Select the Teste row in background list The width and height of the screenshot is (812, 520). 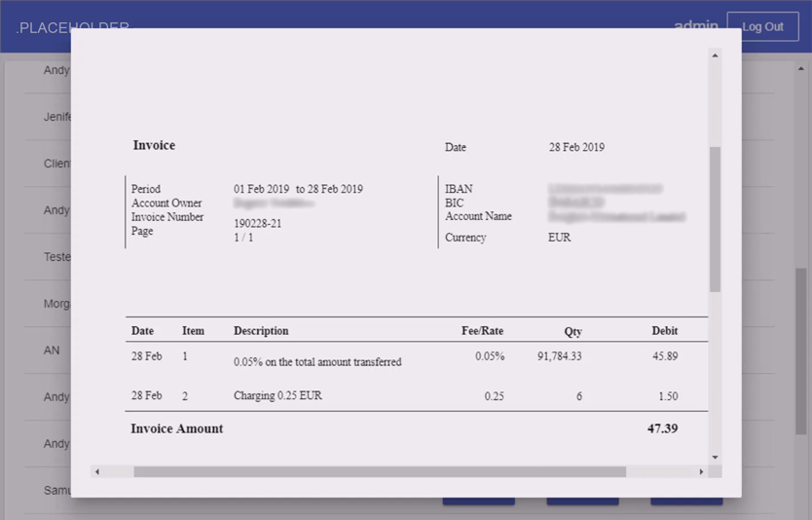(x=57, y=257)
